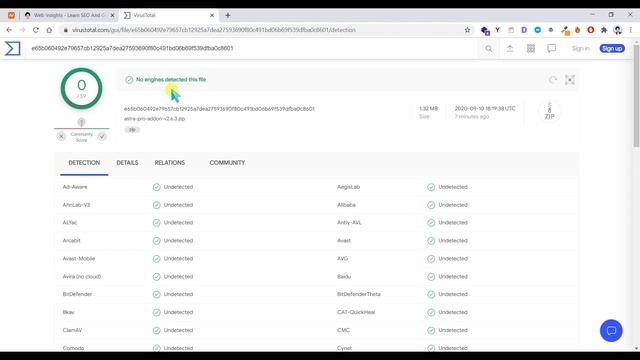Click the AegisLab engine name
Screen dimensions: 640x360
(349, 187)
